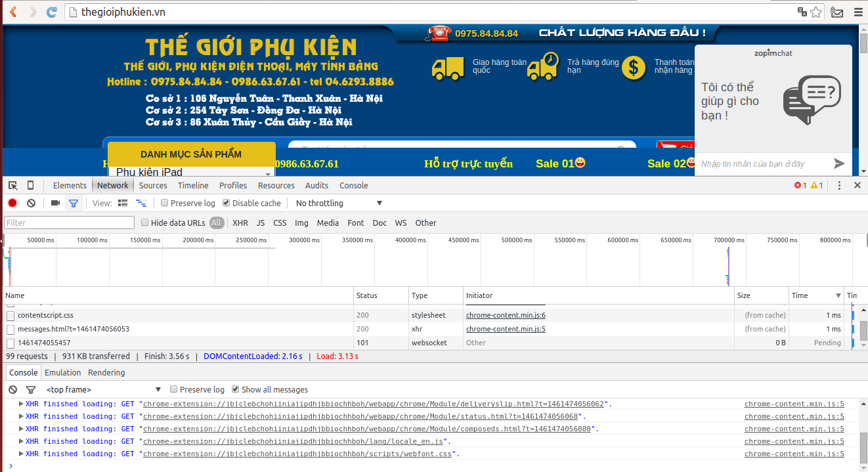Click the red record network log button

click(x=12, y=203)
